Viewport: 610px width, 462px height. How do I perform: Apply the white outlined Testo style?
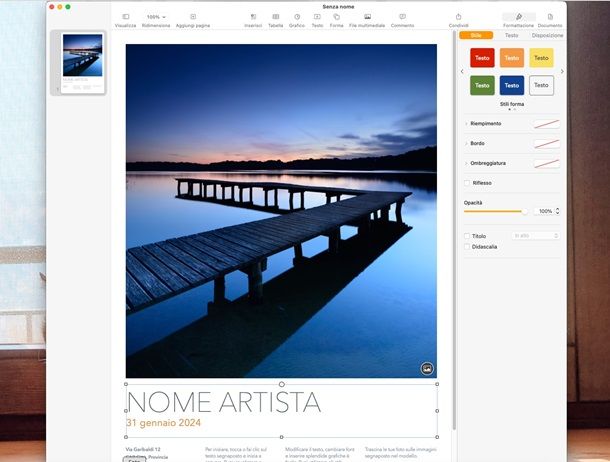tap(541, 85)
